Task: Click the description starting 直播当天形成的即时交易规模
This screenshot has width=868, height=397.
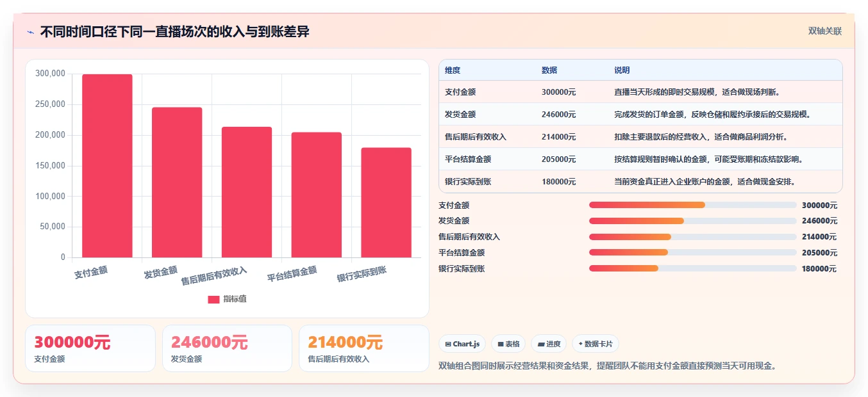Action: coord(697,92)
